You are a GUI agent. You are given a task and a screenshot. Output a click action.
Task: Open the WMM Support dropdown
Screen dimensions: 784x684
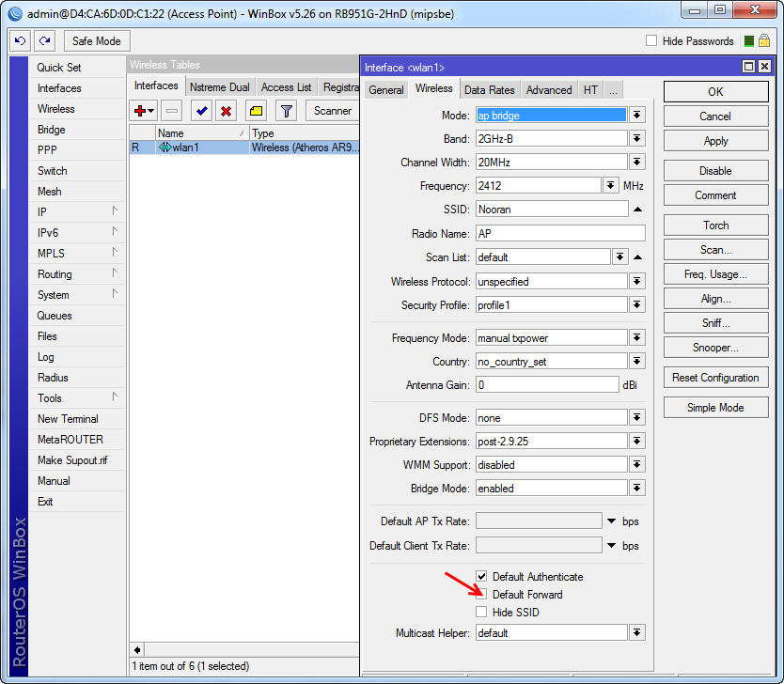coord(636,465)
